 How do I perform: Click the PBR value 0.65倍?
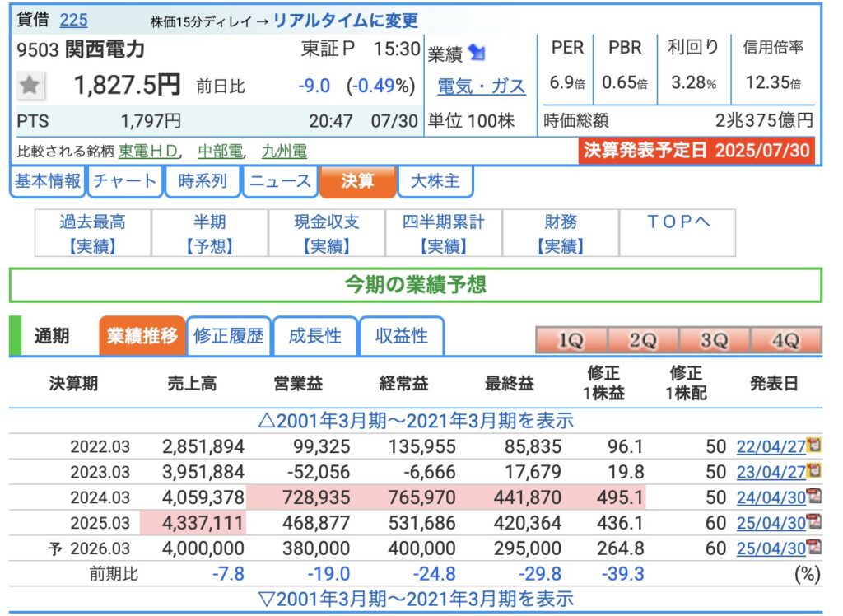click(x=625, y=83)
